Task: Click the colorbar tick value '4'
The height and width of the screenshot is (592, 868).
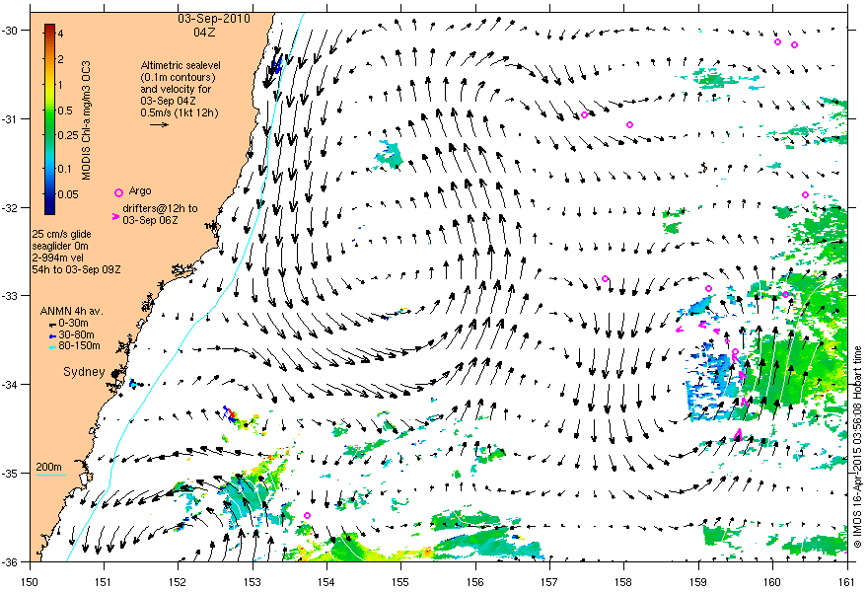Action: coord(60,34)
